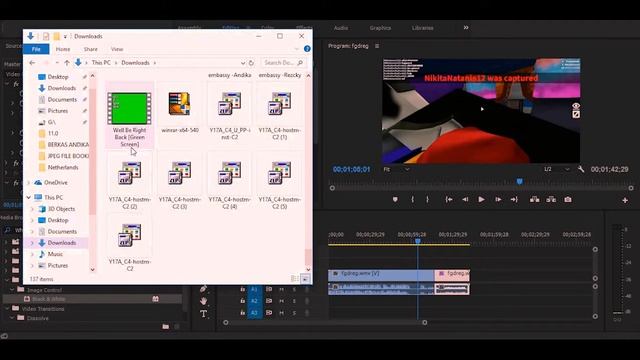Viewport: 640px width, 360px height.
Task: Toggle lock on audio track A2
Action: pos(242,301)
